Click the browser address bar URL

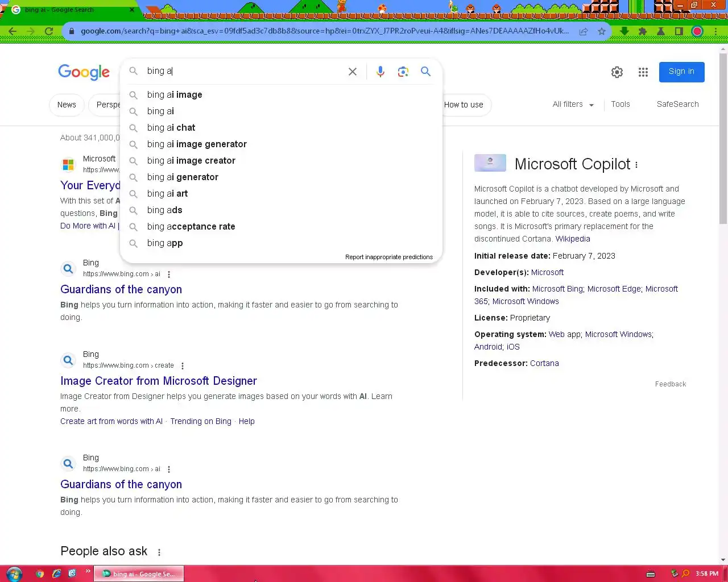324,31
